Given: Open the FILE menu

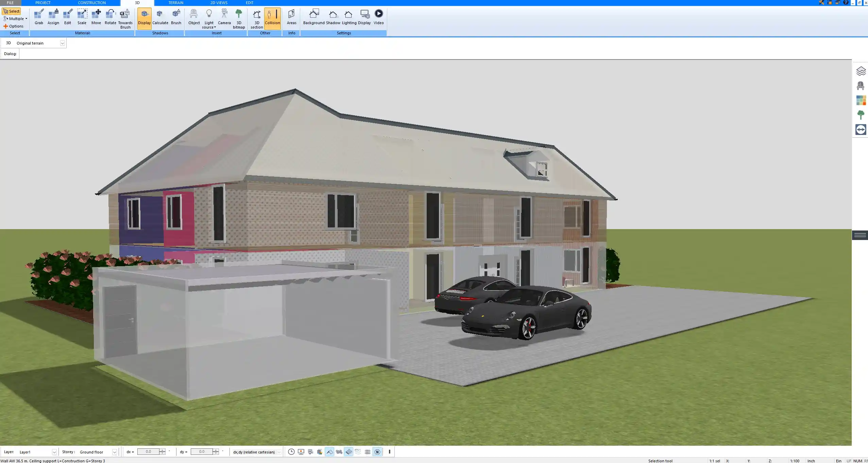Looking at the screenshot, I should (x=10, y=3).
